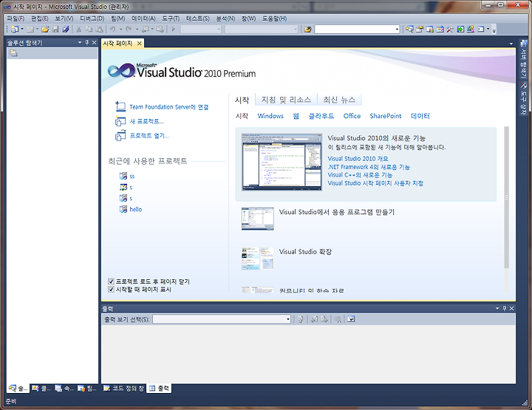Click the Find text input field
532x410 pixels.
tap(355, 30)
